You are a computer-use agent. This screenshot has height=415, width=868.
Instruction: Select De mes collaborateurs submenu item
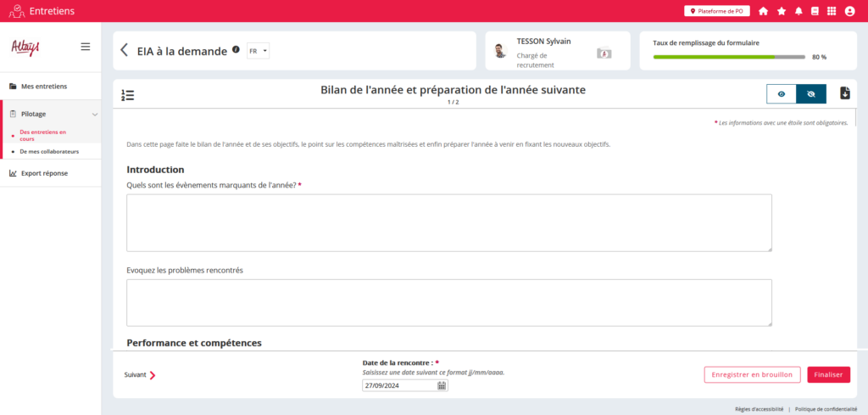[x=49, y=152]
